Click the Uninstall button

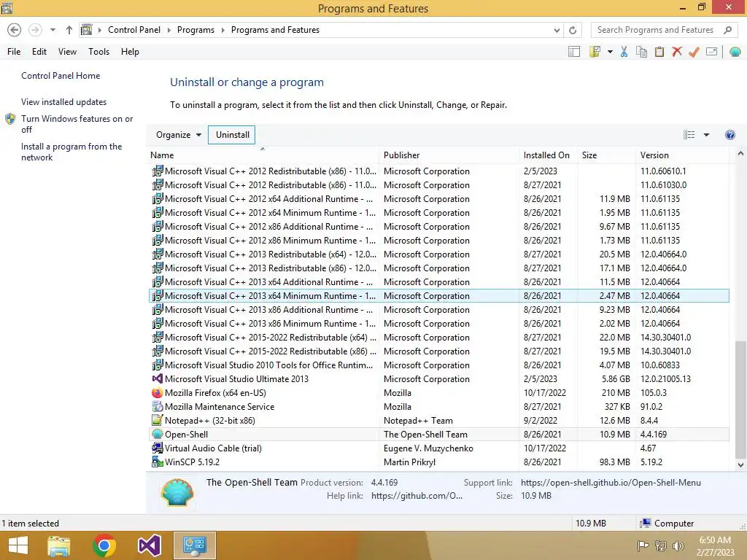pyautogui.click(x=232, y=135)
